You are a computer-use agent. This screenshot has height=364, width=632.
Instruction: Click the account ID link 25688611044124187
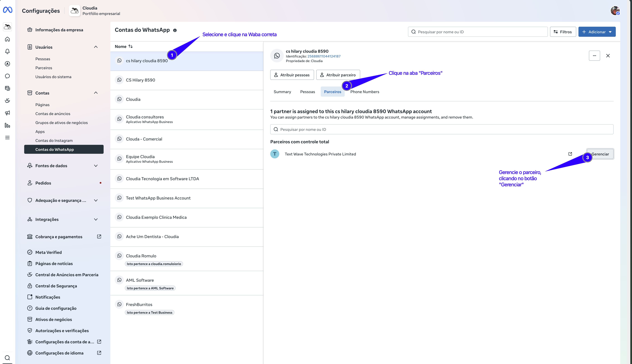(324, 56)
